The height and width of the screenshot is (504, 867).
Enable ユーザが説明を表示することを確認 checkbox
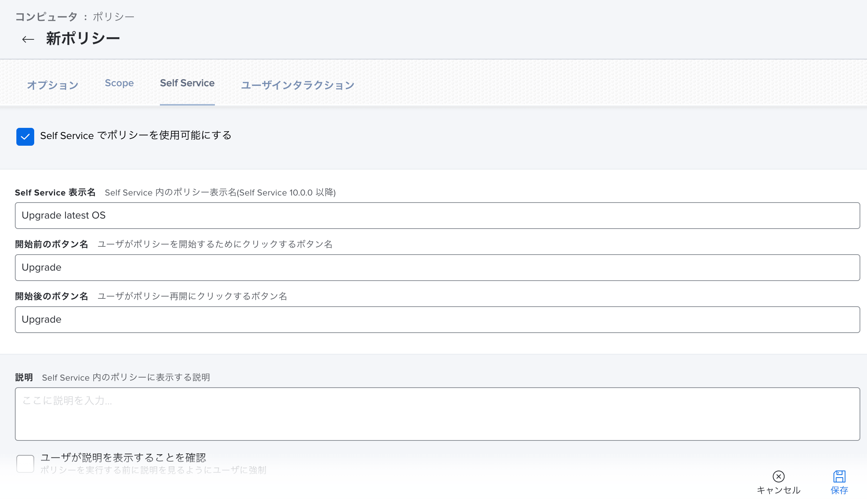(x=25, y=463)
